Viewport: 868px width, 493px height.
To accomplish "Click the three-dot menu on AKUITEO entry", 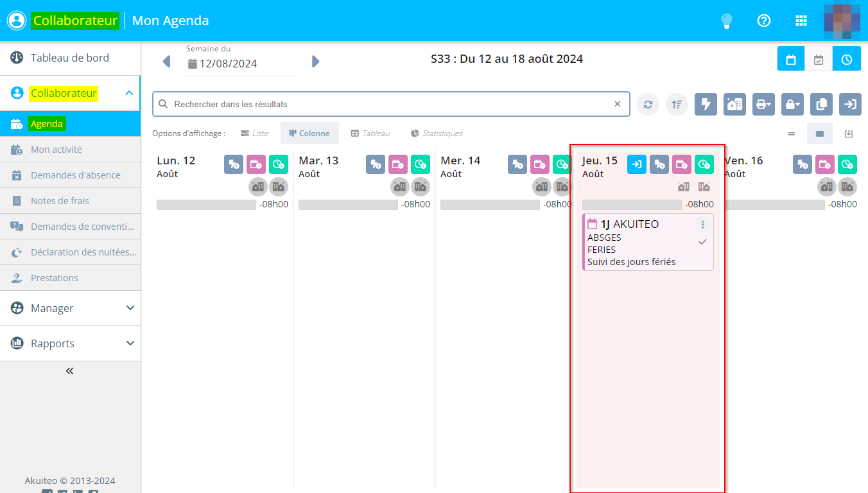I will pyautogui.click(x=702, y=225).
